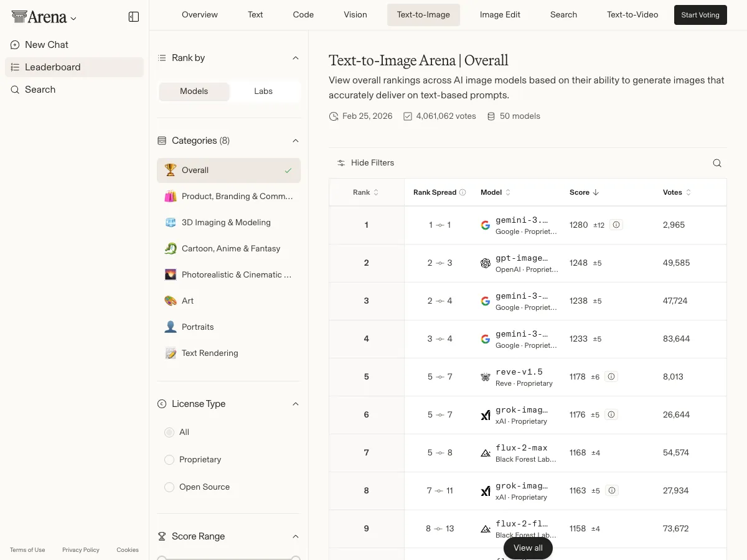The width and height of the screenshot is (747, 560).
Task: Select the Open Source license option
Action: point(169,487)
